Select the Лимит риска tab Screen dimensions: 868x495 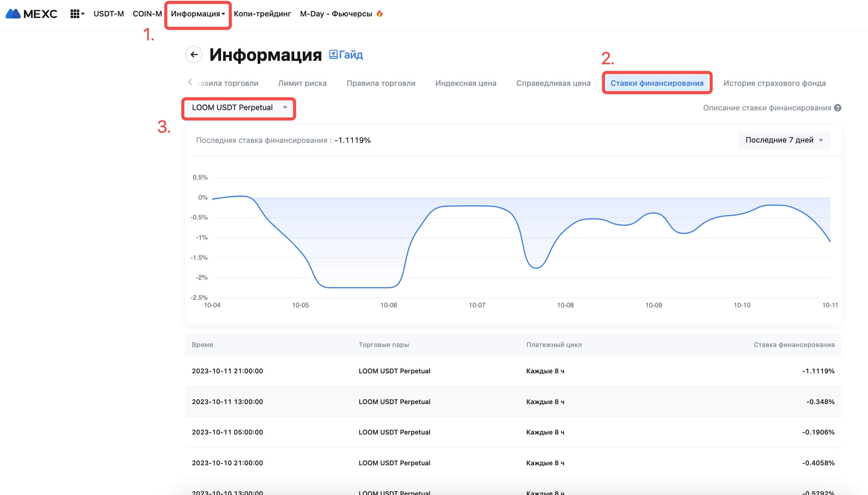[302, 83]
